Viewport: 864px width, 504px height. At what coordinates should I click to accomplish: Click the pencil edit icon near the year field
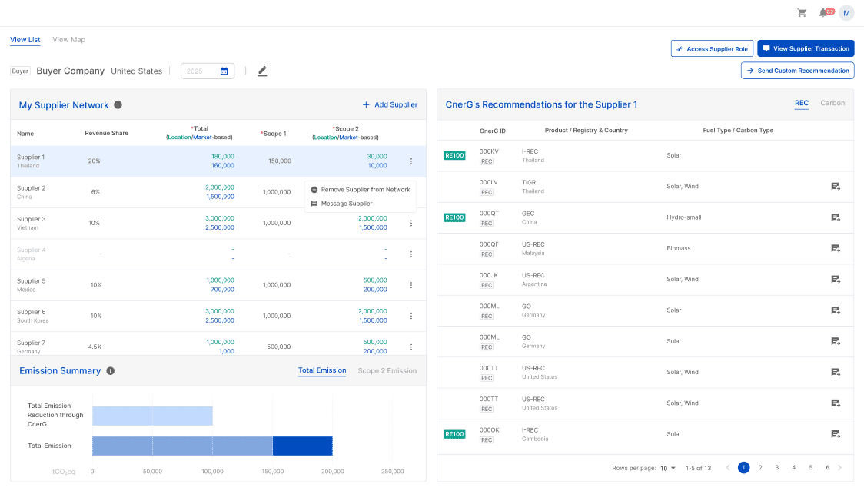[262, 70]
